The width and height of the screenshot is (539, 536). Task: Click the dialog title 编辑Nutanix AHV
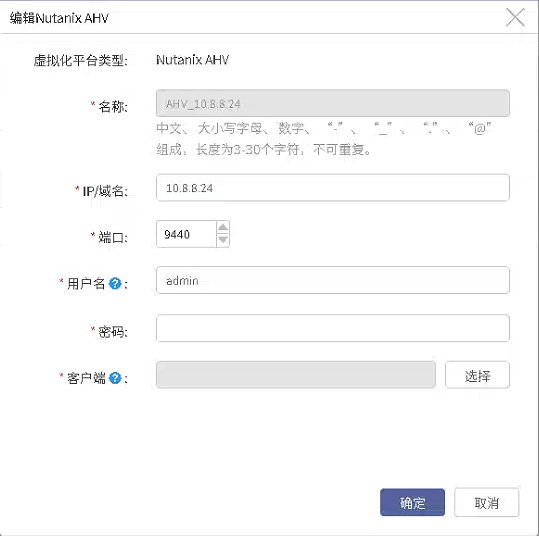point(59,18)
